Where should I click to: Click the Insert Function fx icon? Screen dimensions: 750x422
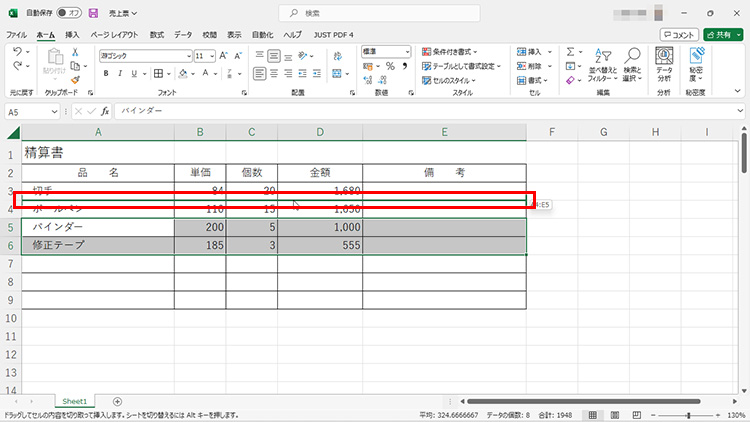click(x=105, y=111)
